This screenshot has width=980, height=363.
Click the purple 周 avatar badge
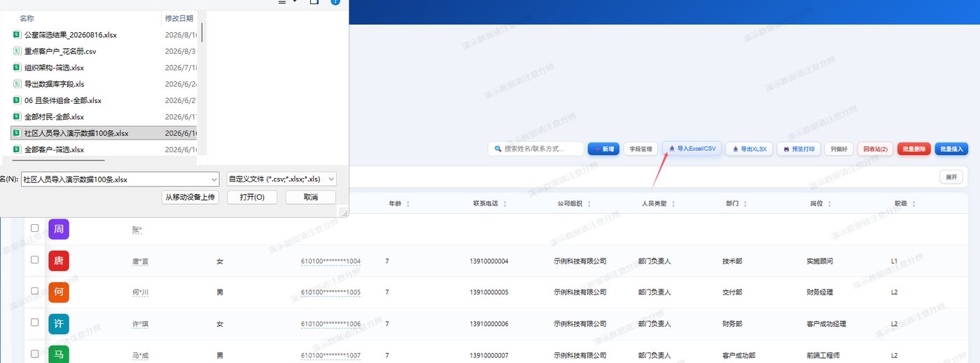59,229
